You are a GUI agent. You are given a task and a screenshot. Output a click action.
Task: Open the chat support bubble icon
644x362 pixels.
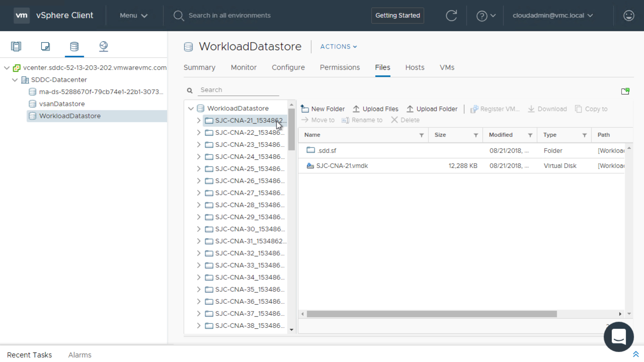coord(619,337)
